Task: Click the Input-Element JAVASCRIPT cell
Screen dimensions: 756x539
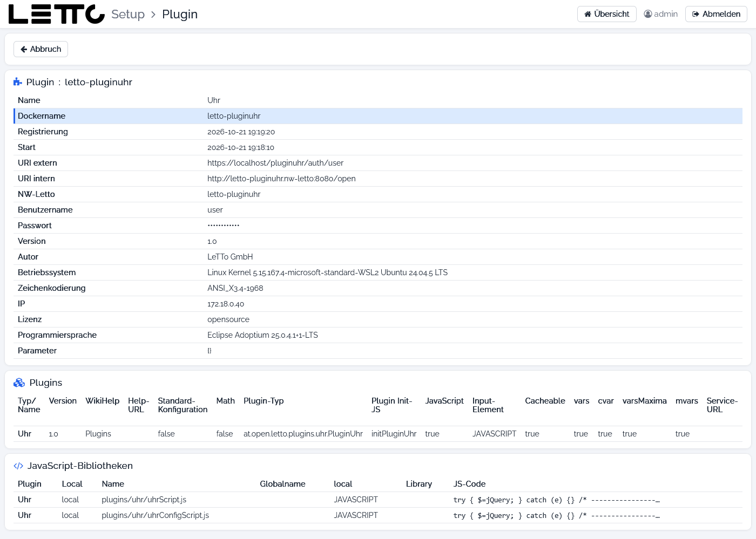Action: [494, 434]
